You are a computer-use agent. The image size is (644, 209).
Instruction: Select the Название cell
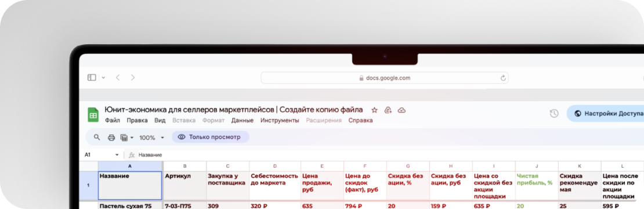130,186
